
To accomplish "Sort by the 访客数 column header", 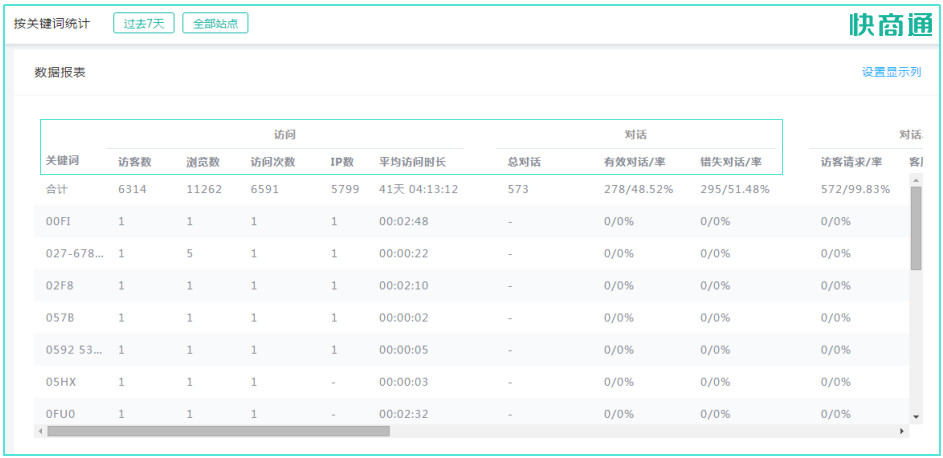I will click(135, 161).
